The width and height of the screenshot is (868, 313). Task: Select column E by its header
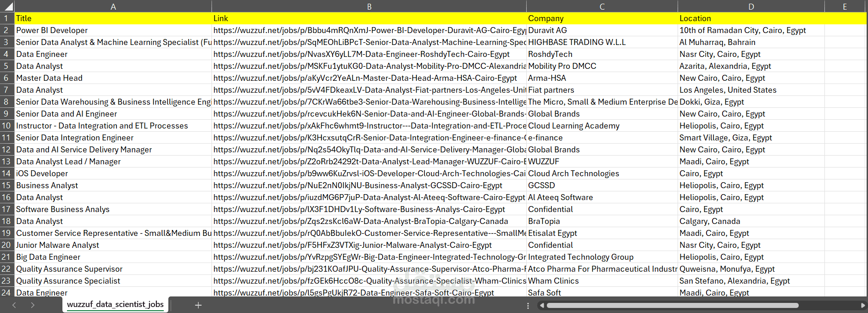pyautogui.click(x=845, y=6)
